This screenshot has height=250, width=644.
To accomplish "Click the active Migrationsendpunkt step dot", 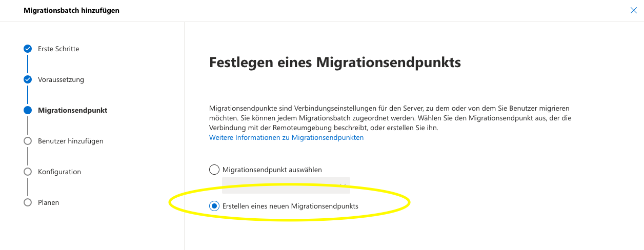I will (x=28, y=110).
